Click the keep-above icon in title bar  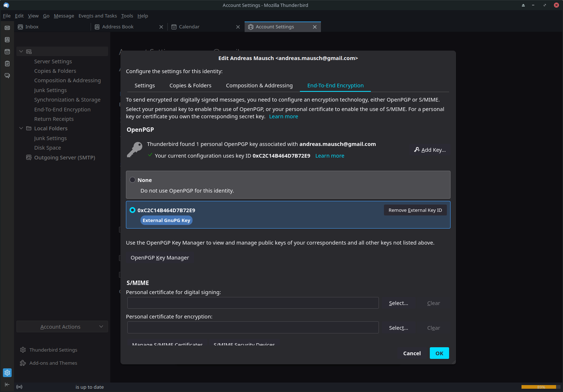523,5
